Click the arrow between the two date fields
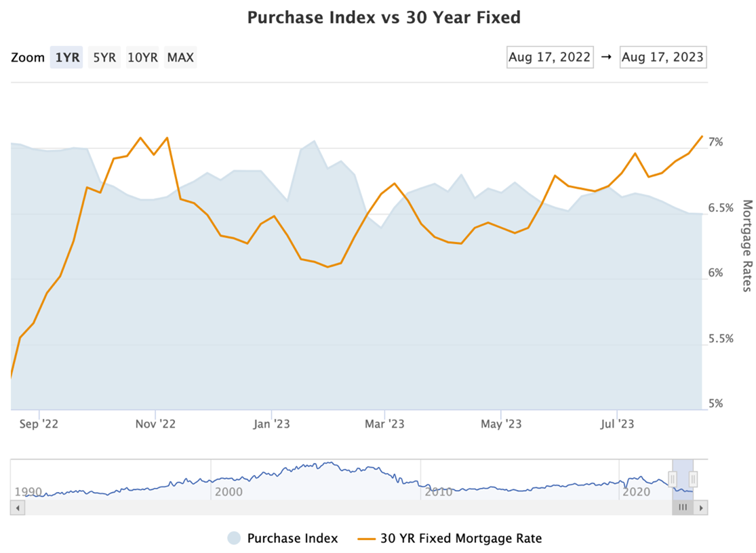This screenshot has height=553, width=756. pyautogui.click(x=606, y=57)
